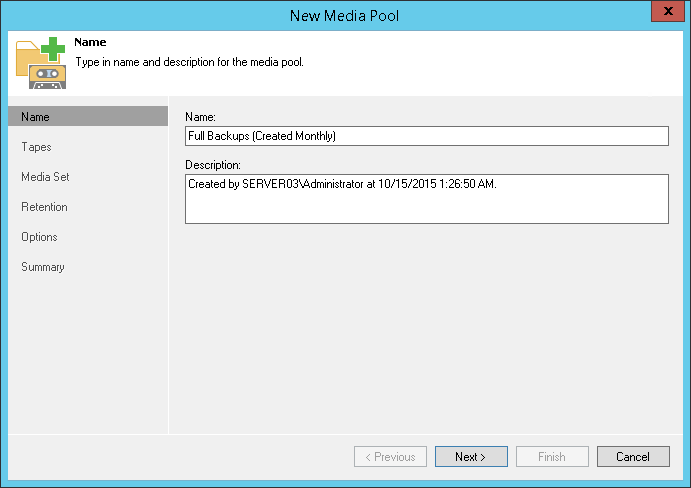Open the Media Set step
The width and height of the screenshot is (691, 488).
[45, 177]
